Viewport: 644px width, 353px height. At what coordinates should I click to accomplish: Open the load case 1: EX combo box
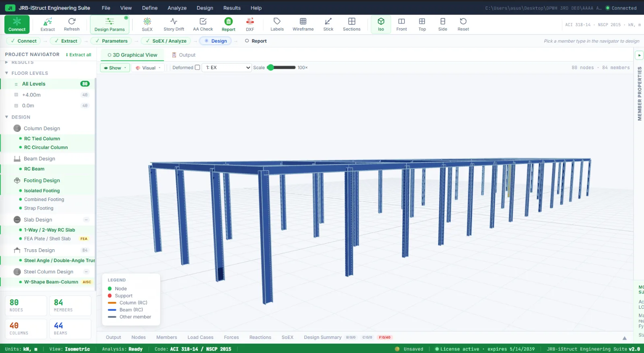tap(227, 68)
